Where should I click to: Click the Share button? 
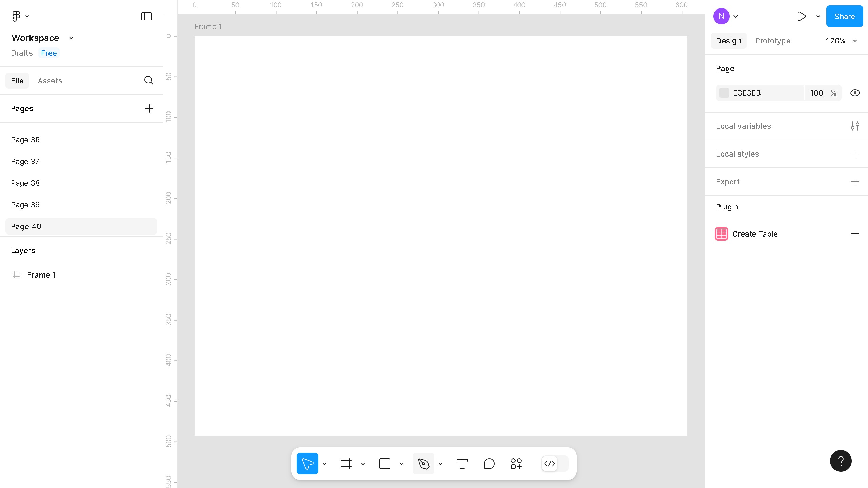pos(844,16)
